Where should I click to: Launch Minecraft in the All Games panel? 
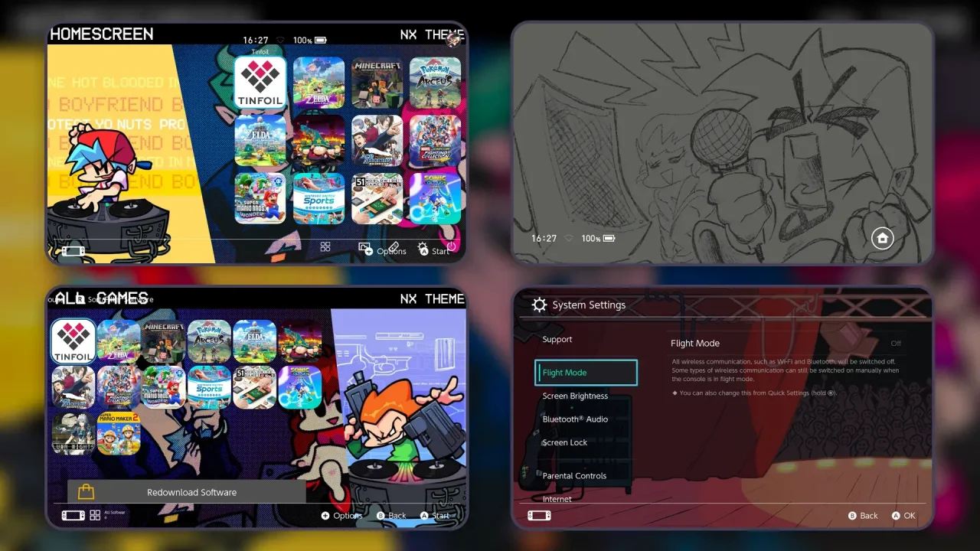click(164, 341)
